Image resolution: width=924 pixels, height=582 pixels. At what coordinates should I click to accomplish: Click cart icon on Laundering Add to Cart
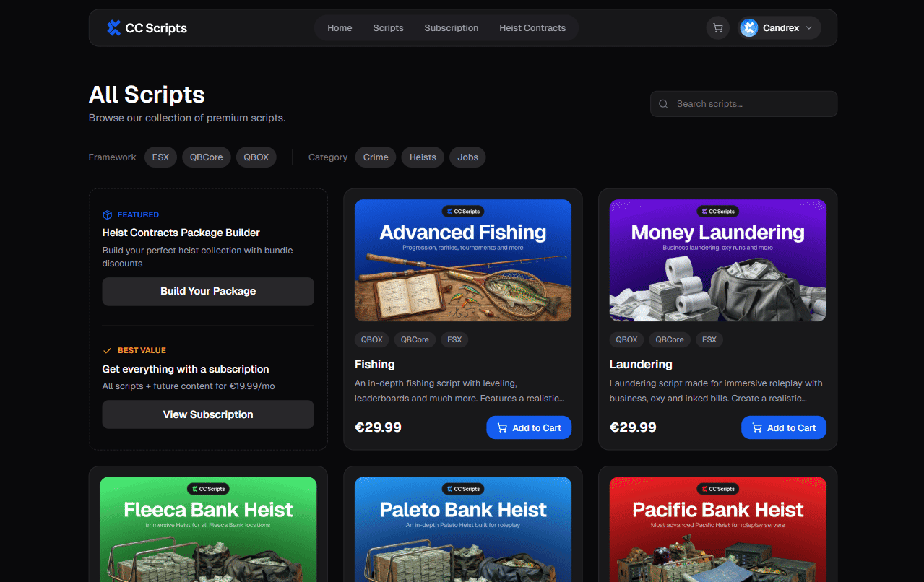pos(757,427)
